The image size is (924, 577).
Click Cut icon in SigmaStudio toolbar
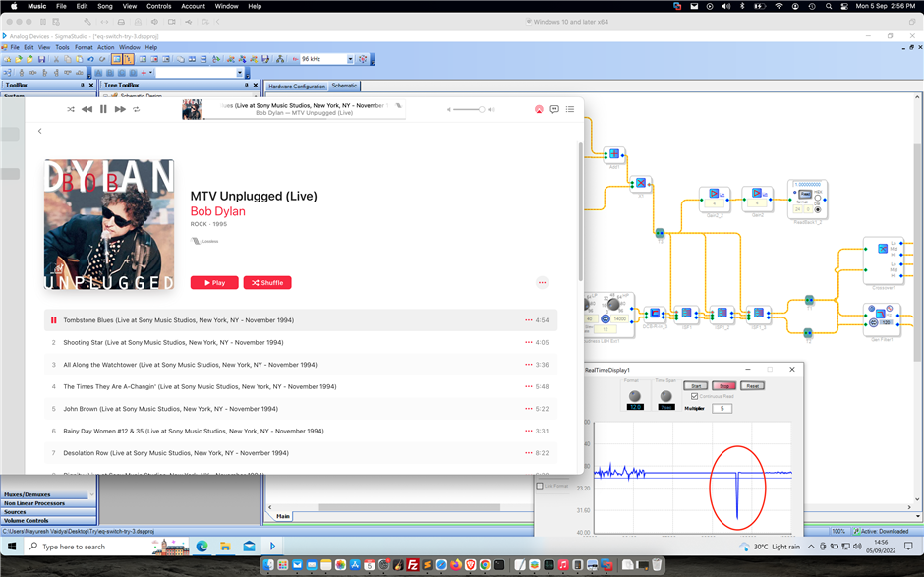[x=56, y=59]
